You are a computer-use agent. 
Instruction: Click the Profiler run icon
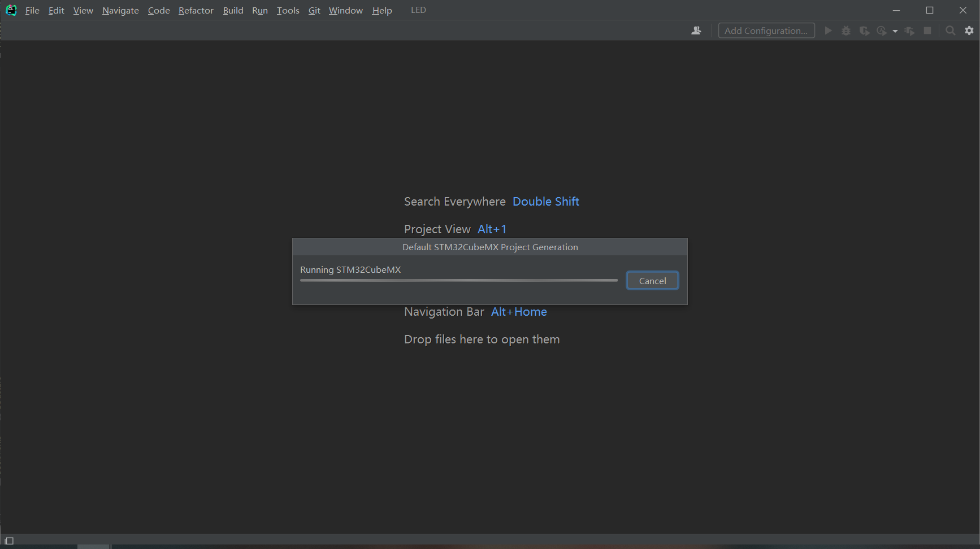[x=882, y=30]
